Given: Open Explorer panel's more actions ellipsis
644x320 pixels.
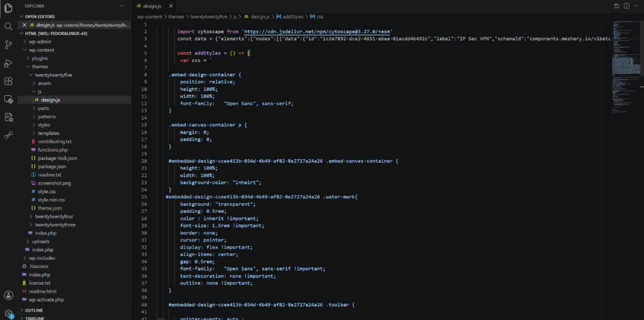Looking at the screenshot, I should pyautogui.click(x=122, y=6).
